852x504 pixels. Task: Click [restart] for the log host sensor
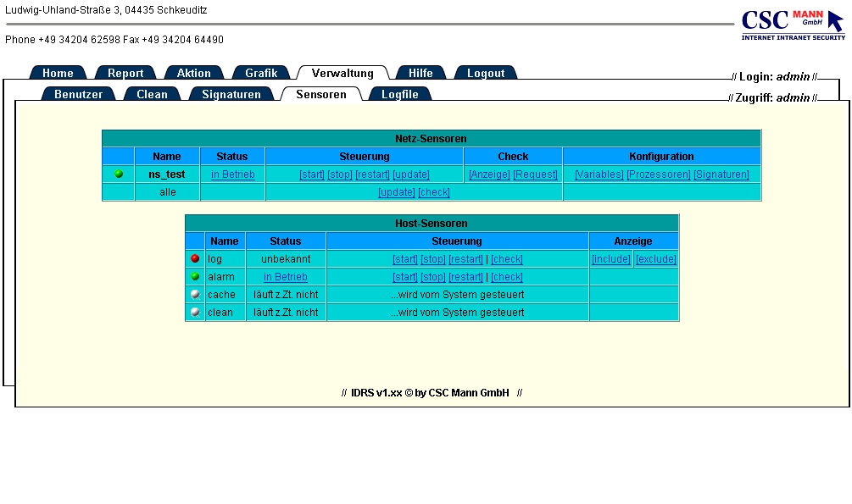tap(466, 259)
